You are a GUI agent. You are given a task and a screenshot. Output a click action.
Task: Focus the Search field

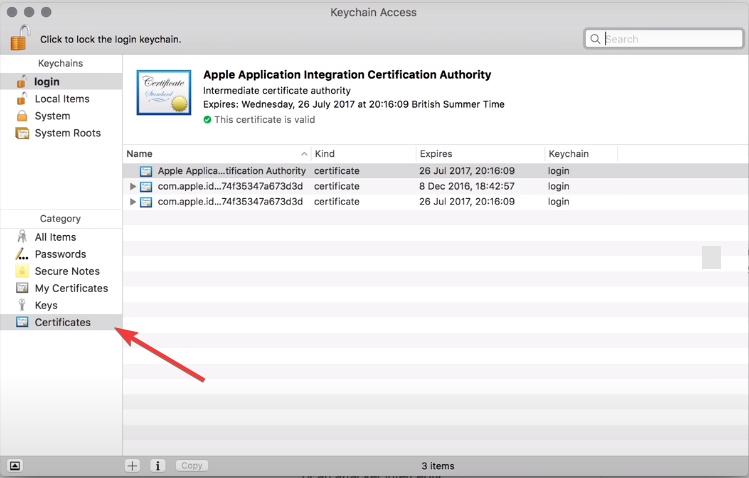click(x=663, y=39)
